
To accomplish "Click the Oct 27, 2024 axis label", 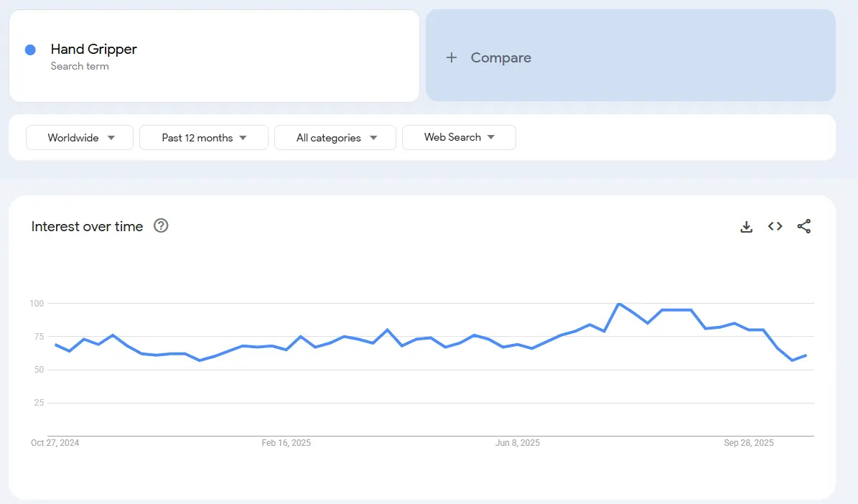I will click(x=55, y=443).
